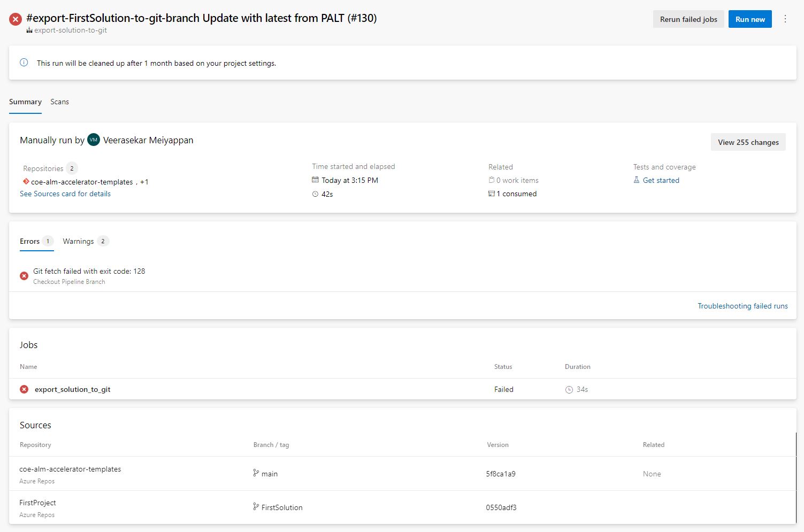Click the more options ellipsis menu
The width and height of the screenshot is (804, 532).
pyautogui.click(x=785, y=19)
